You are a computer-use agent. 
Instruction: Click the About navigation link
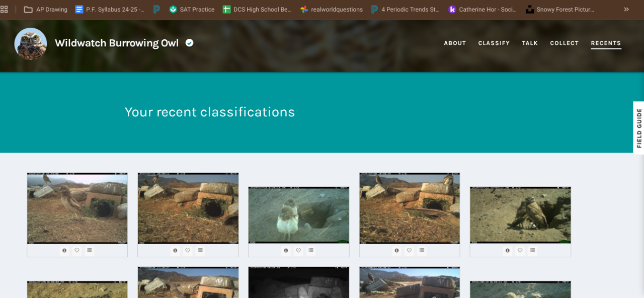455,43
